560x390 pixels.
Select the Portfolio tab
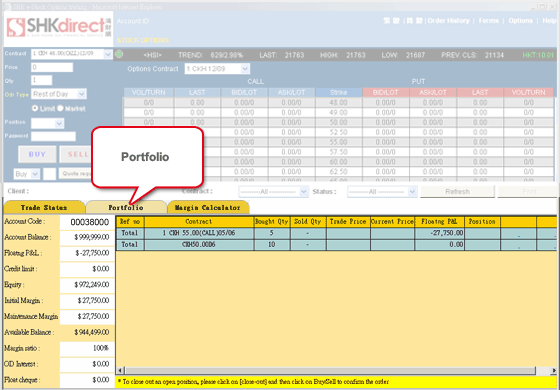coord(126,208)
